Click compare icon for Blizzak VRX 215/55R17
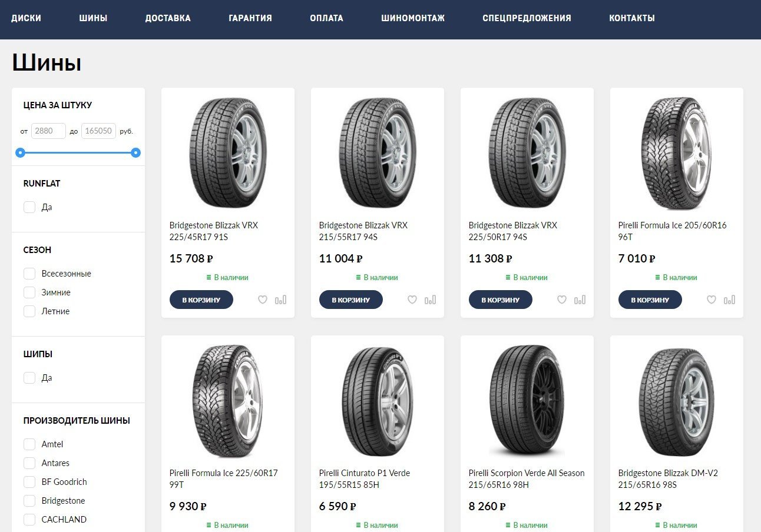 431,300
